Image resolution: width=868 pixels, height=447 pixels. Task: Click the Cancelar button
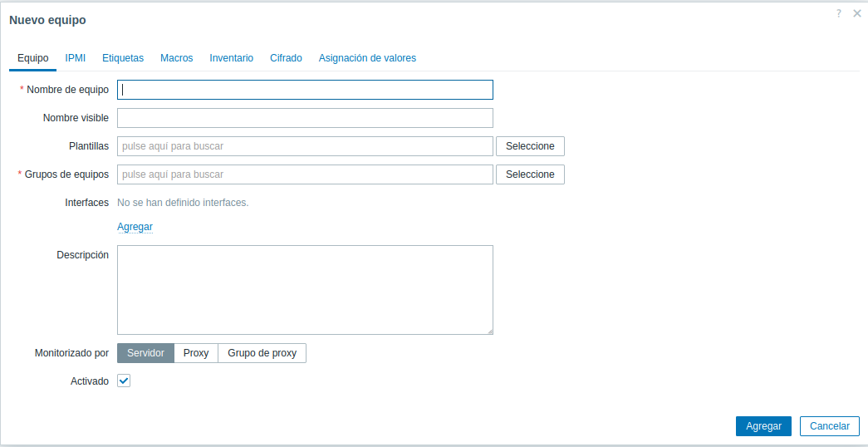click(x=829, y=426)
